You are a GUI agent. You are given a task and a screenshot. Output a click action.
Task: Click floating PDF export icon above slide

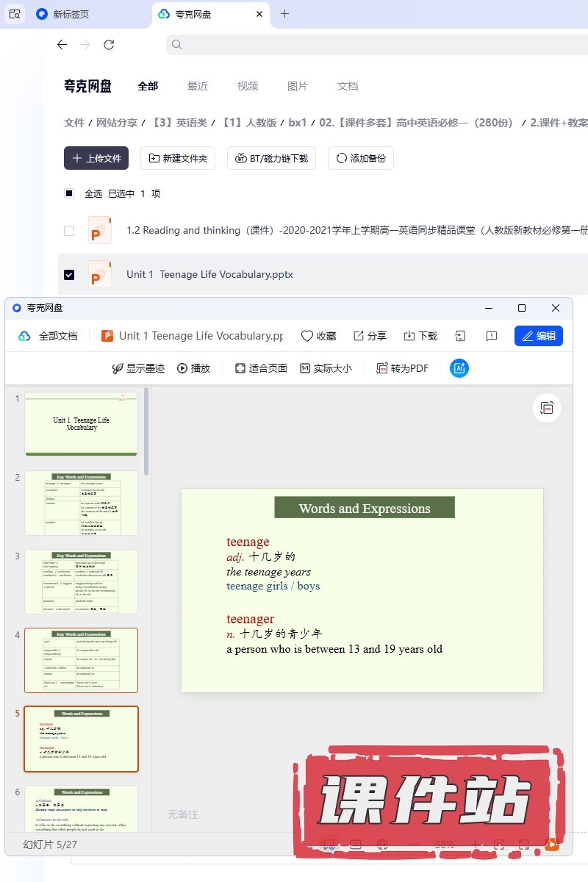[546, 408]
